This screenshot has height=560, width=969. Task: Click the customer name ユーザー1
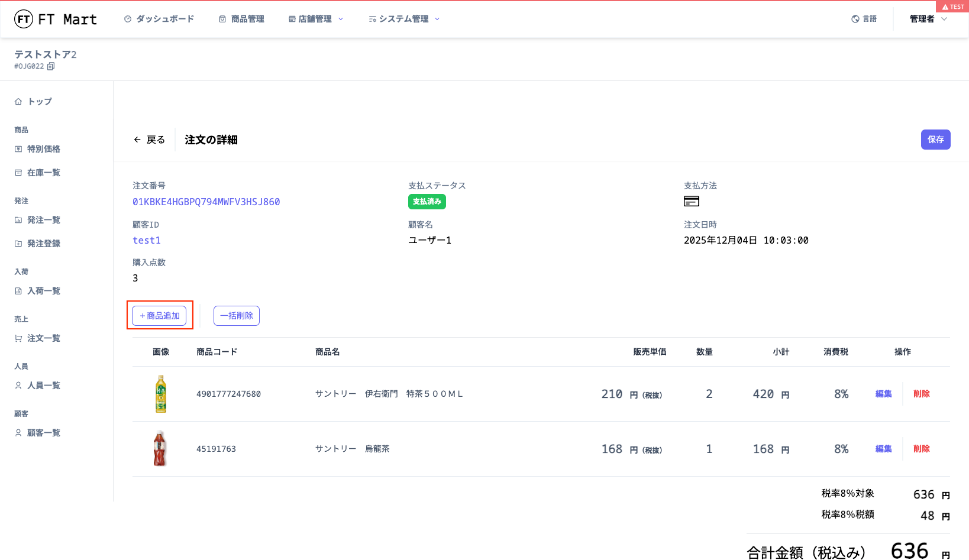(429, 240)
